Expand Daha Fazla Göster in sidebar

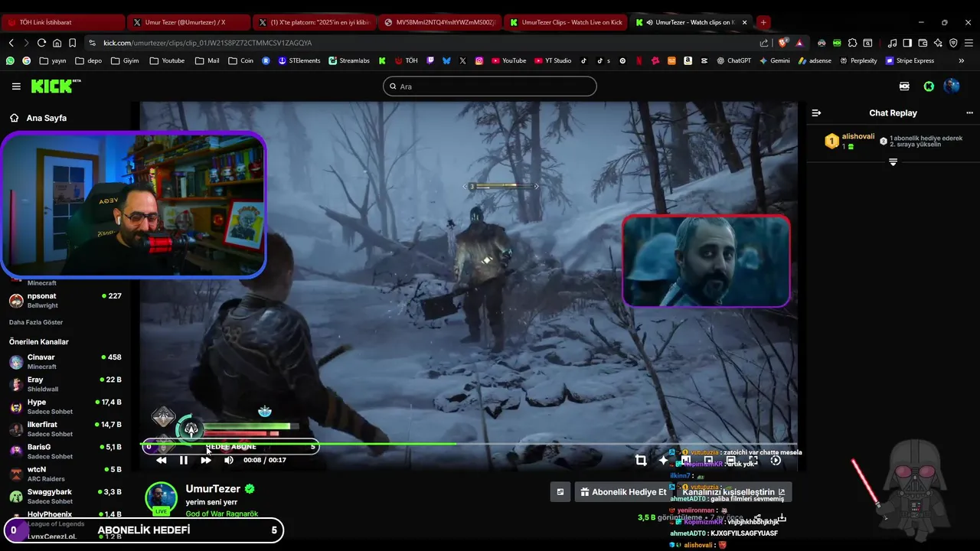pyautogui.click(x=36, y=322)
